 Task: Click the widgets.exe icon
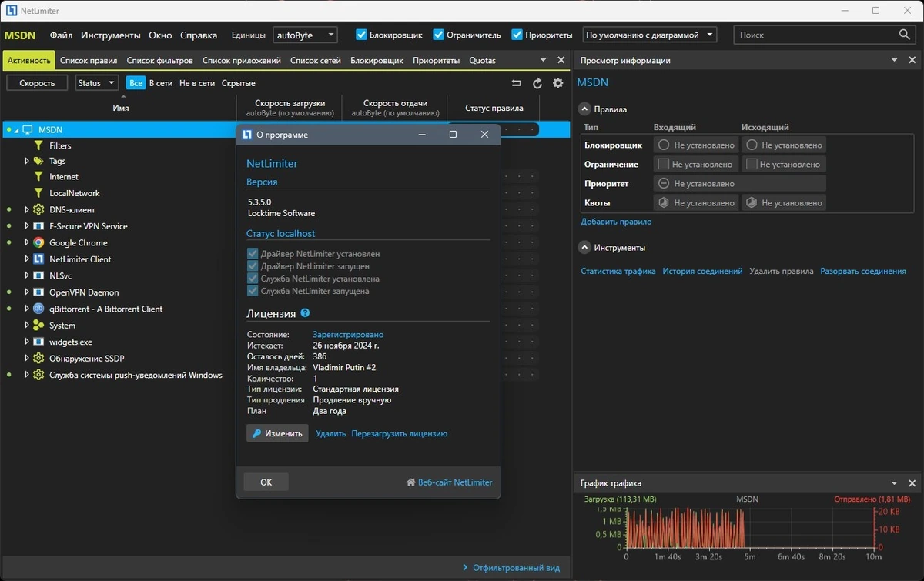tap(38, 342)
